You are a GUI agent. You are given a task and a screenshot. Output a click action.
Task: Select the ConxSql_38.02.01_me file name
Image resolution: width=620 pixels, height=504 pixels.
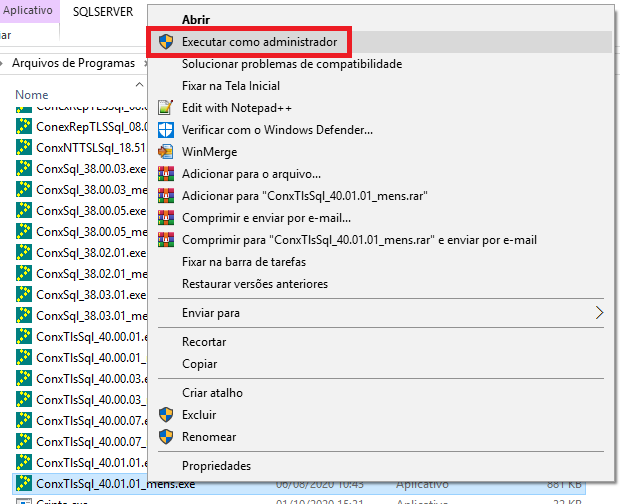(x=91, y=274)
